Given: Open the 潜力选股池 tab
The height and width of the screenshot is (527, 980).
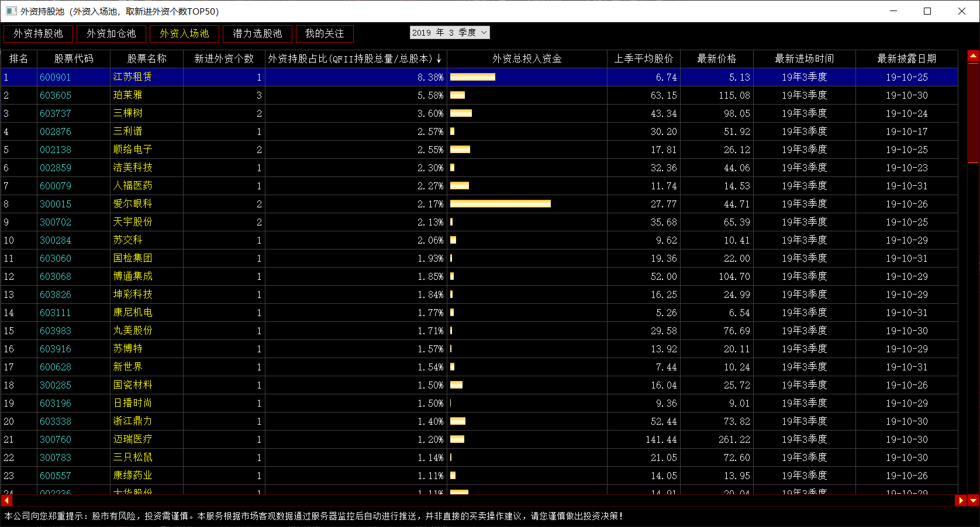Looking at the screenshot, I should point(257,34).
